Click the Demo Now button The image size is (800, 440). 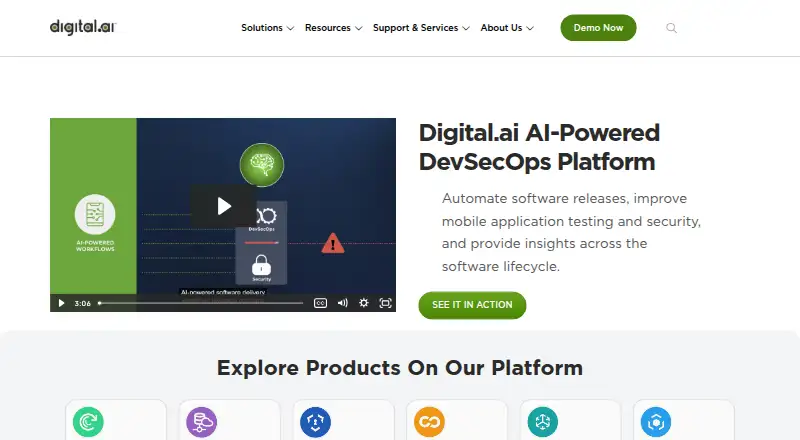point(598,28)
